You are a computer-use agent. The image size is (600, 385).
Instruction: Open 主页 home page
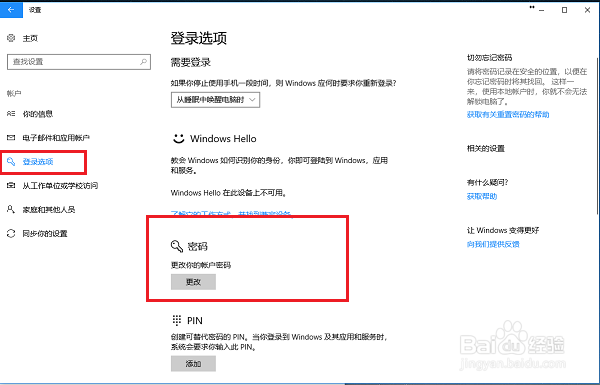click(x=30, y=38)
